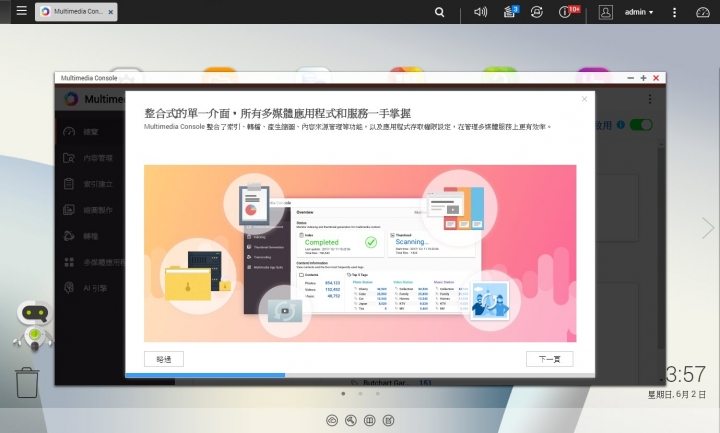Viewport: 720px width, 433px height.
Task: Close the Multimedia Console taskbar tab
Action: pyautogui.click(x=111, y=12)
